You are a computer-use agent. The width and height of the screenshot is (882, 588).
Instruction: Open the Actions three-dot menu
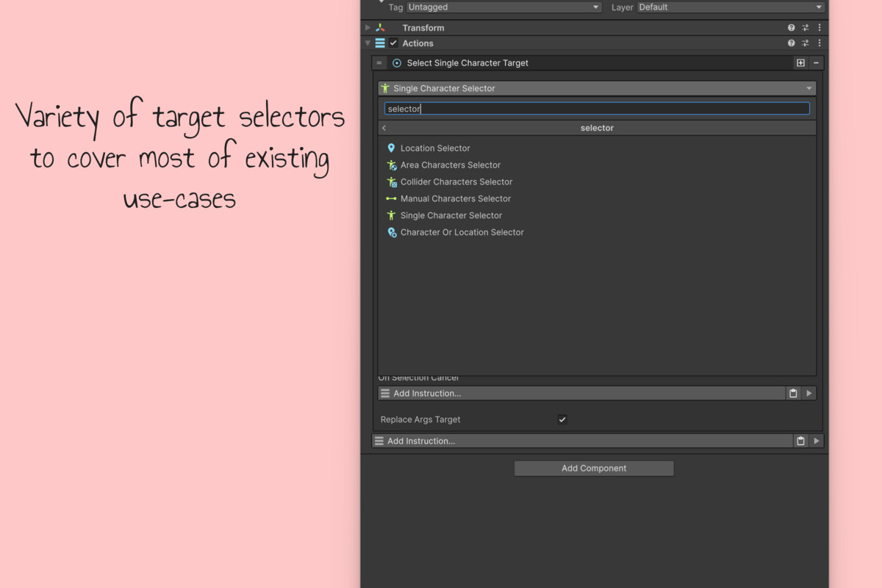819,43
